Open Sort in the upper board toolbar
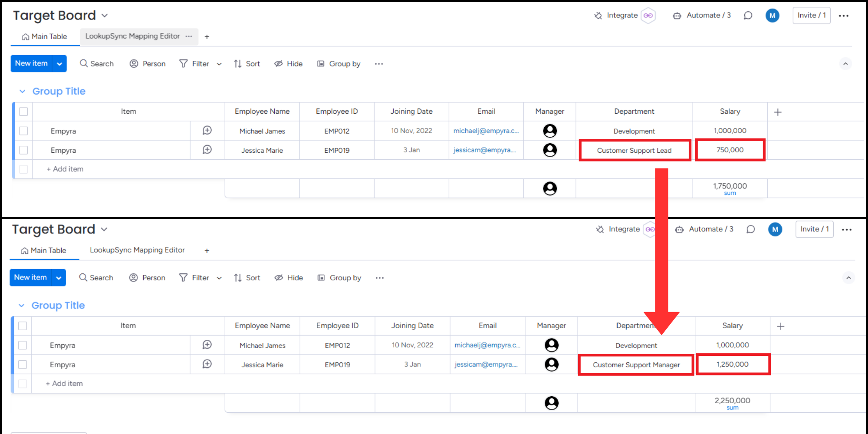The height and width of the screenshot is (434, 868). [x=247, y=64]
